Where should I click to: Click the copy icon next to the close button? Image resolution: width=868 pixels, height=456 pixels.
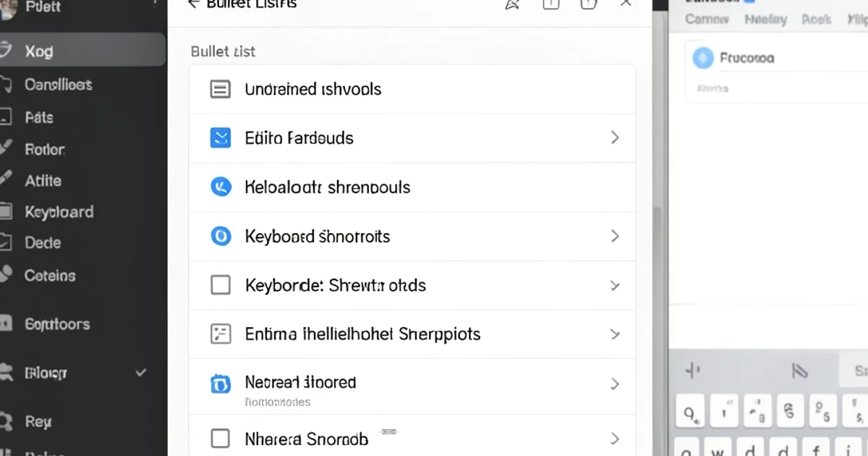coord(587,4)
